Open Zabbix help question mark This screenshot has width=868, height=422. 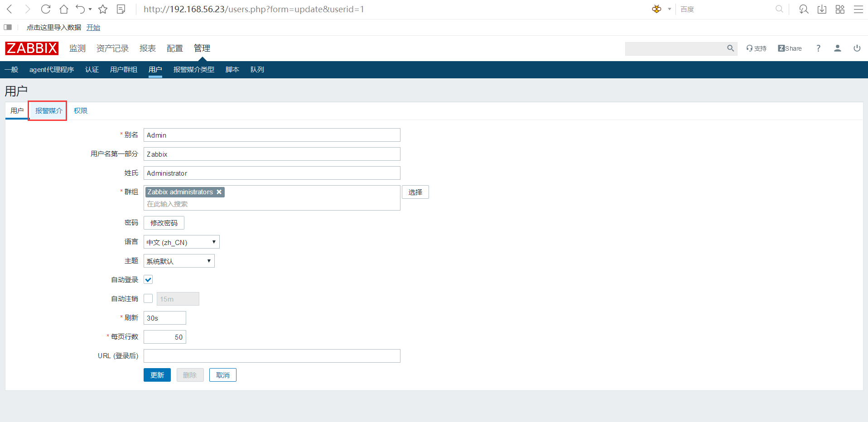coord(818,48)
